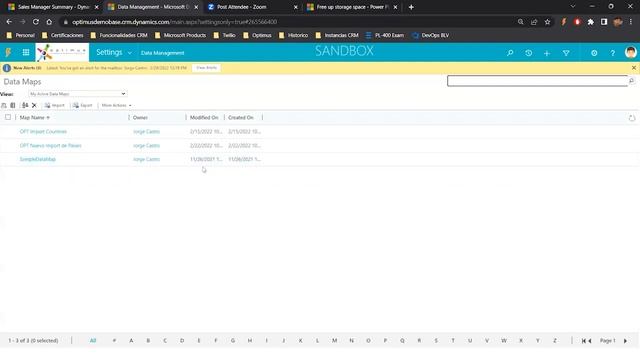Open owner Jorge Castro in first row
The height and width of the screenshot is (360, 640).
click(x=146, y=131)
